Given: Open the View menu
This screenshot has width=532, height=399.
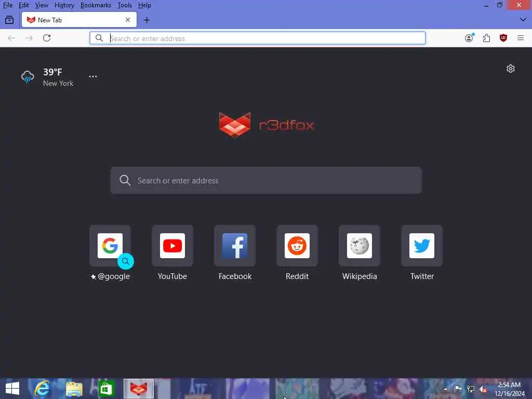Looking at the screenshot, I should (42, 5).
